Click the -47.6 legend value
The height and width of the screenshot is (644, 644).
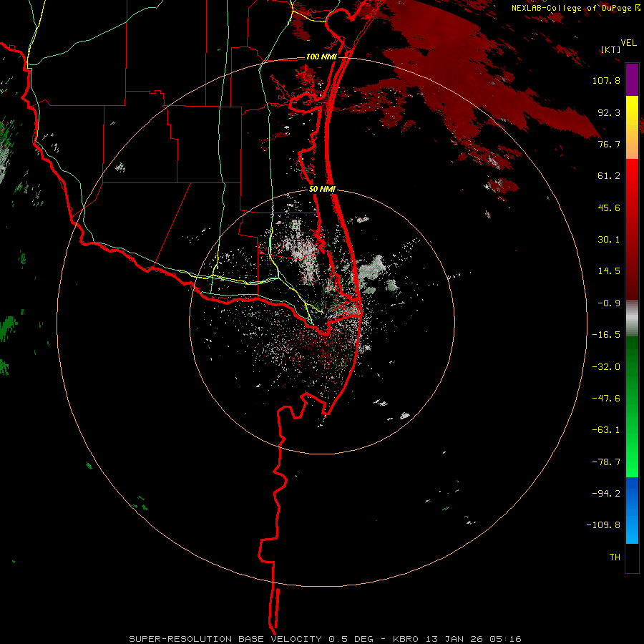[606, 399]
